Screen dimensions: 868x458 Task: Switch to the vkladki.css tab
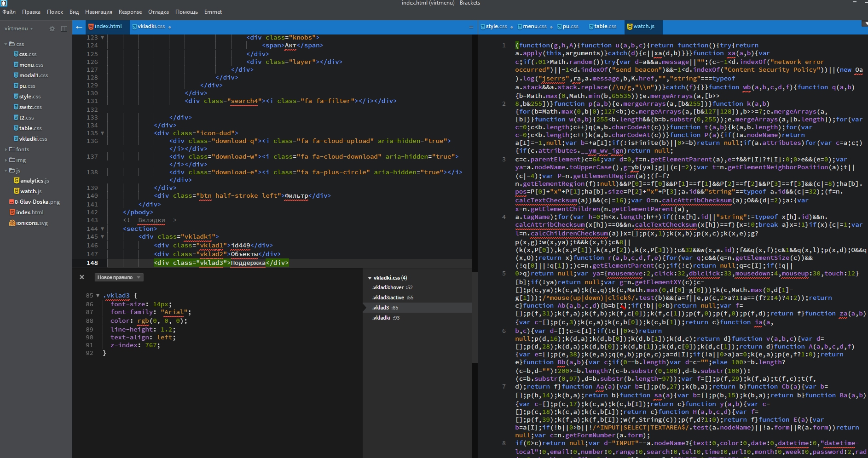coord(151,27)
